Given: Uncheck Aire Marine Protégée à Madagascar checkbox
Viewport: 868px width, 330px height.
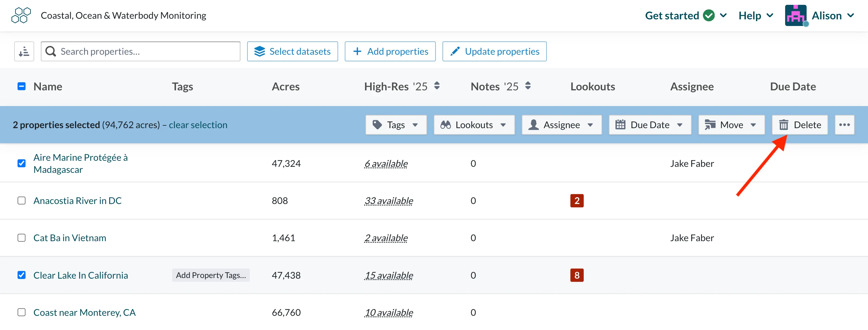Looking at the screenshot, I should [21, 164].
